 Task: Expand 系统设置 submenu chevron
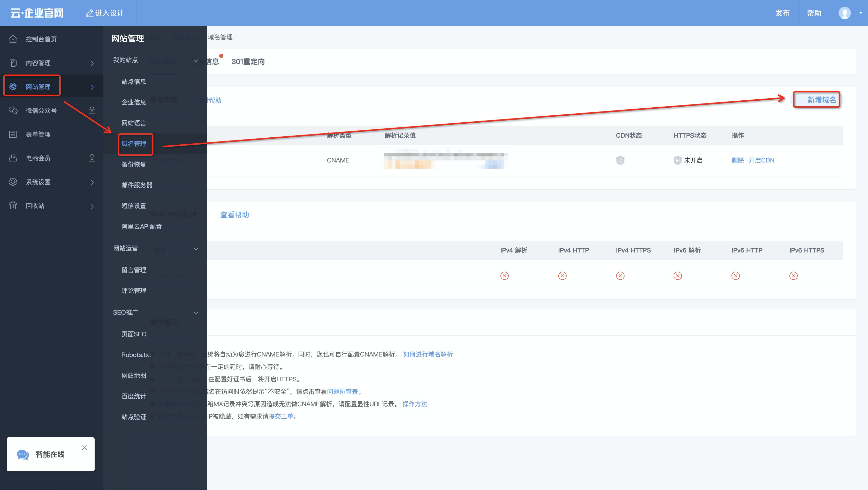point(92,182)
